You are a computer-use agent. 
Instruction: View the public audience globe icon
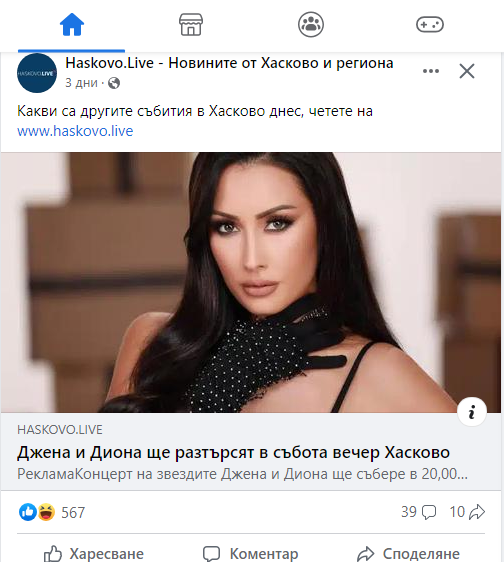(x=114, y=83)
